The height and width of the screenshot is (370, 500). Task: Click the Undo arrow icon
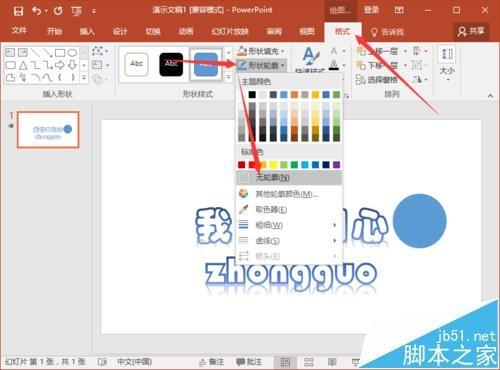tap(37, 11)
